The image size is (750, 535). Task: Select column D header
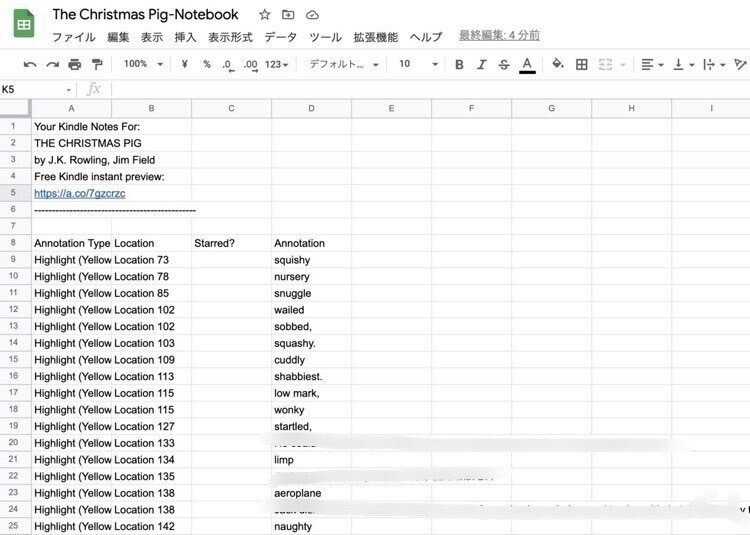[311, 109]
